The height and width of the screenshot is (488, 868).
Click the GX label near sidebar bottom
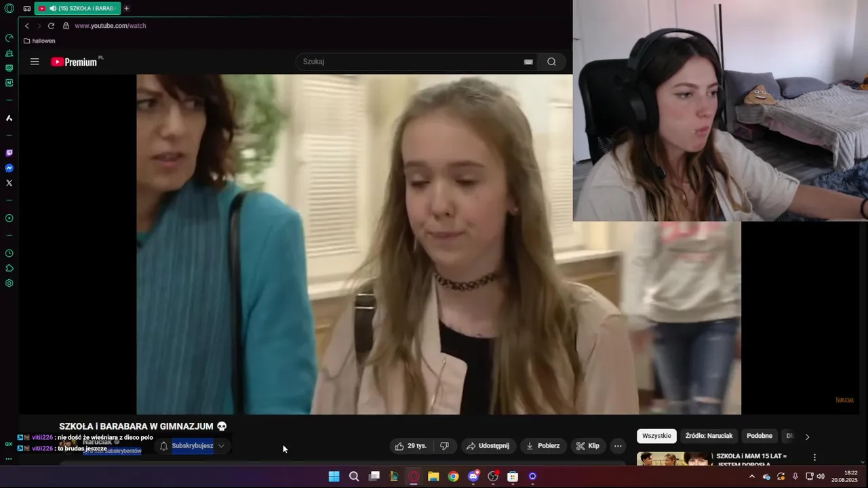click(x=9, y=444)
